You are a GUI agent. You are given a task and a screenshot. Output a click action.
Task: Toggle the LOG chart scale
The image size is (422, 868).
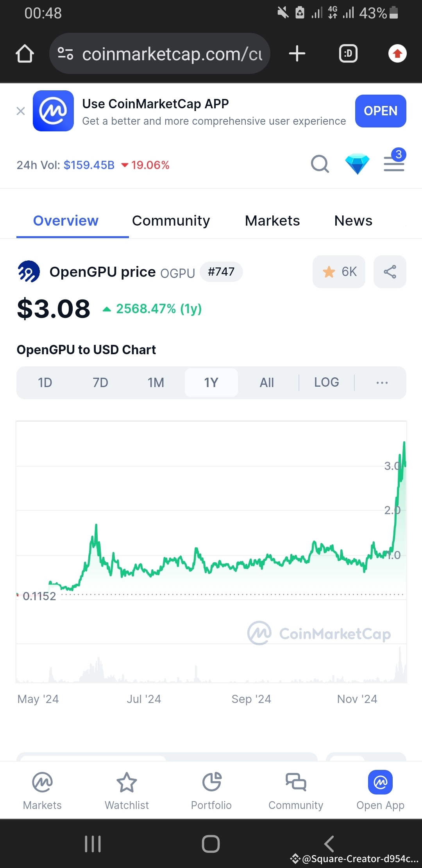click(x=327, y=382)
